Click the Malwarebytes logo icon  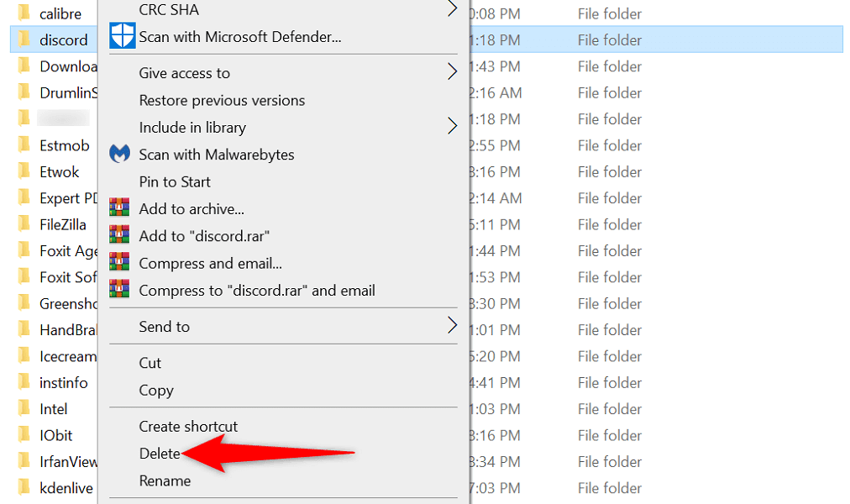tap(120, 155)
